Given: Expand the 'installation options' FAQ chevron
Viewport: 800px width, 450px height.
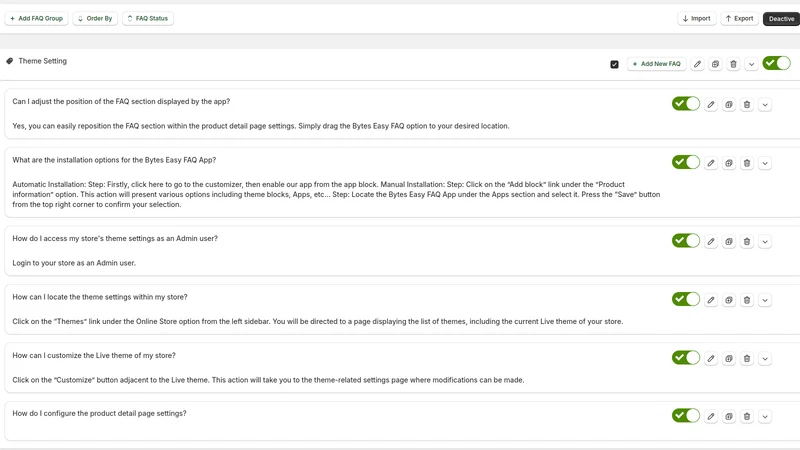Looking at the screenshot, I should (765, 163).
